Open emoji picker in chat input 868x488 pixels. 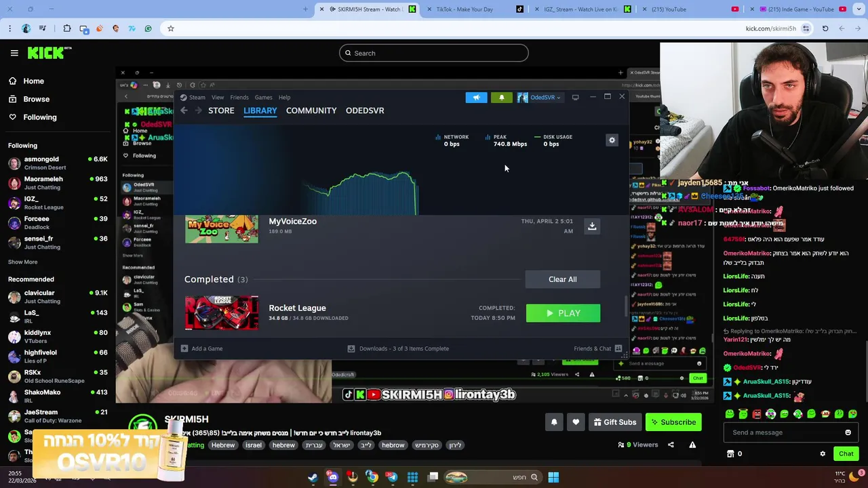point(848,432)
